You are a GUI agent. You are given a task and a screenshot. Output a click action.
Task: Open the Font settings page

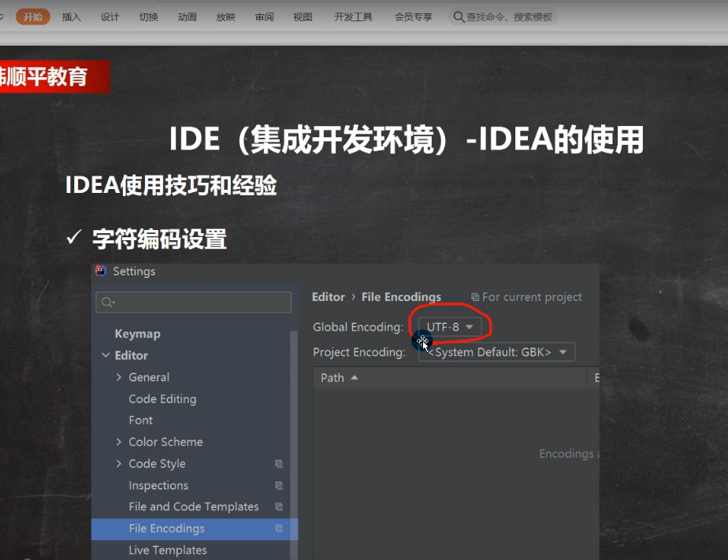(141, 421)
